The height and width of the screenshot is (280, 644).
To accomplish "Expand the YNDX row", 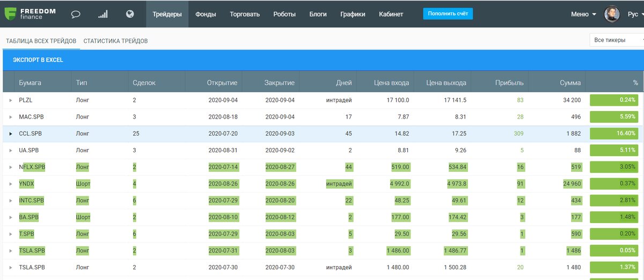I will coord(11,184).
